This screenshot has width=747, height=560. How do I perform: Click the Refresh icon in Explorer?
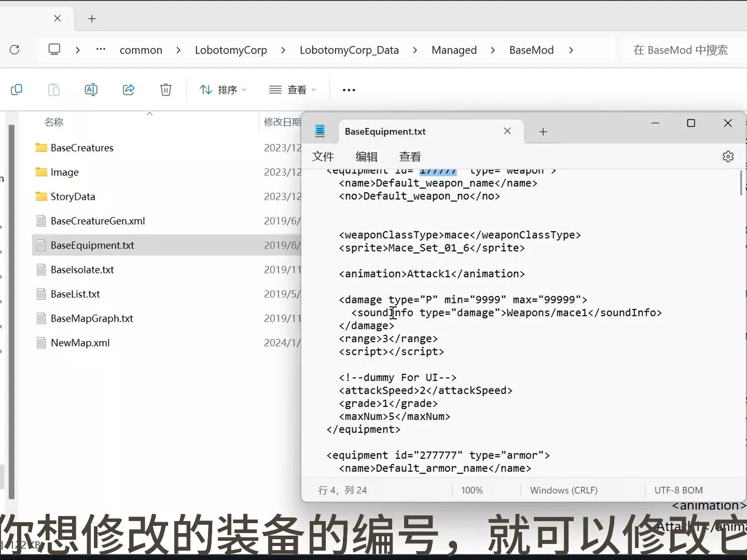point(15,50)
